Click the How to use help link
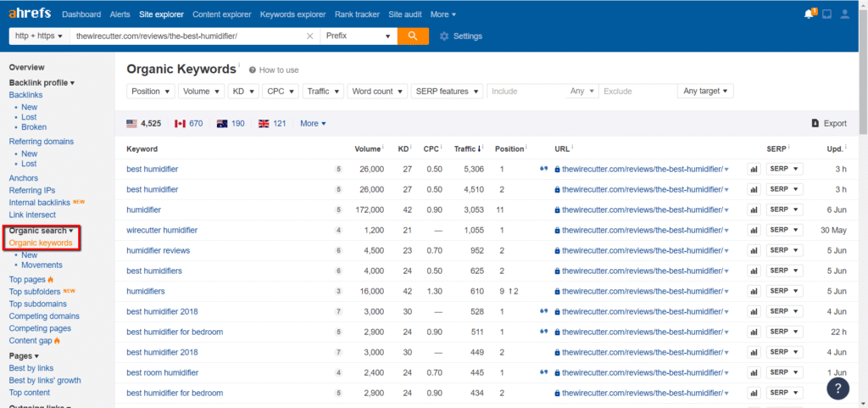 click(x=274, y=70)
